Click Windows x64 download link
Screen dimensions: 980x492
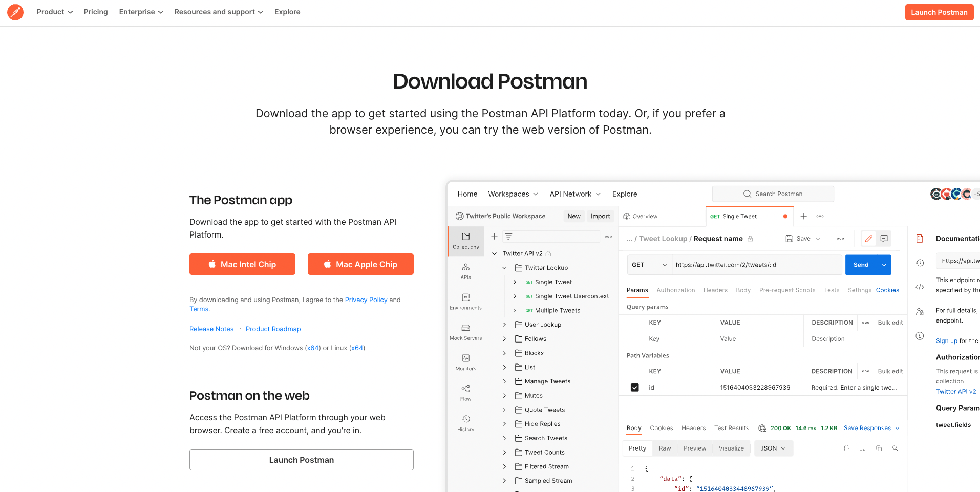(313, 348)
